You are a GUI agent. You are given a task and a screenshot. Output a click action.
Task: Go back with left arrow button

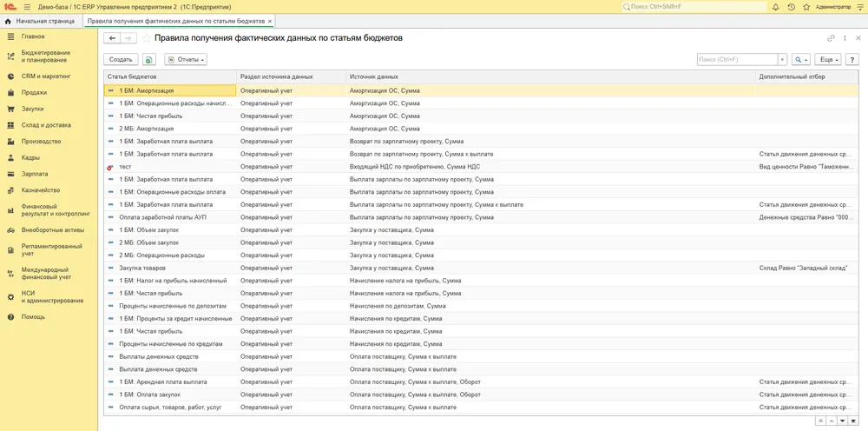click(x=112, y=38)
